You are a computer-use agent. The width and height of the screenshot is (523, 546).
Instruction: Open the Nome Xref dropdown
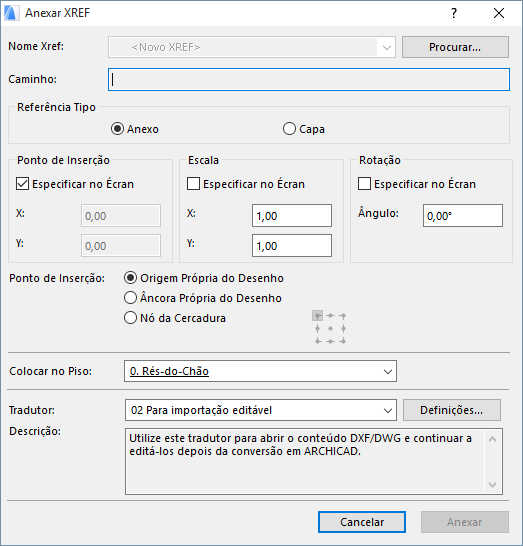tap(252, 47)
